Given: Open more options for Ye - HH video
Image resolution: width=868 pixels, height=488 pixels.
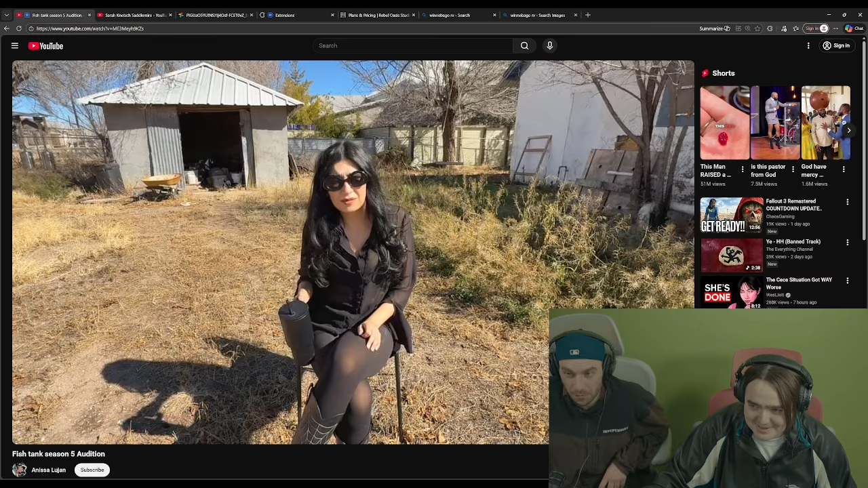Looking at the screenshot, I should 847,242.
